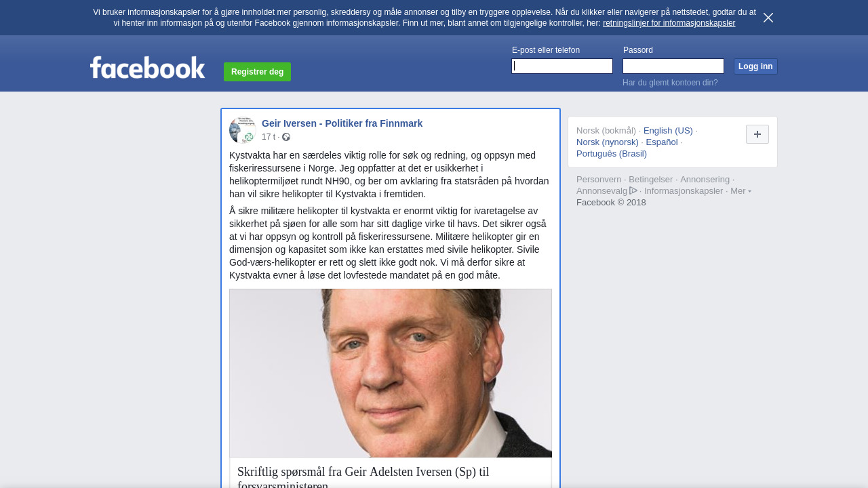868x488 pixels.
Task: Switch language to English (US)
Action: [x=668, y=131]
